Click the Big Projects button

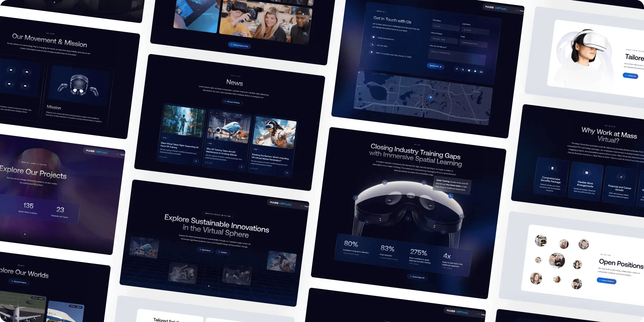point(205,250)
